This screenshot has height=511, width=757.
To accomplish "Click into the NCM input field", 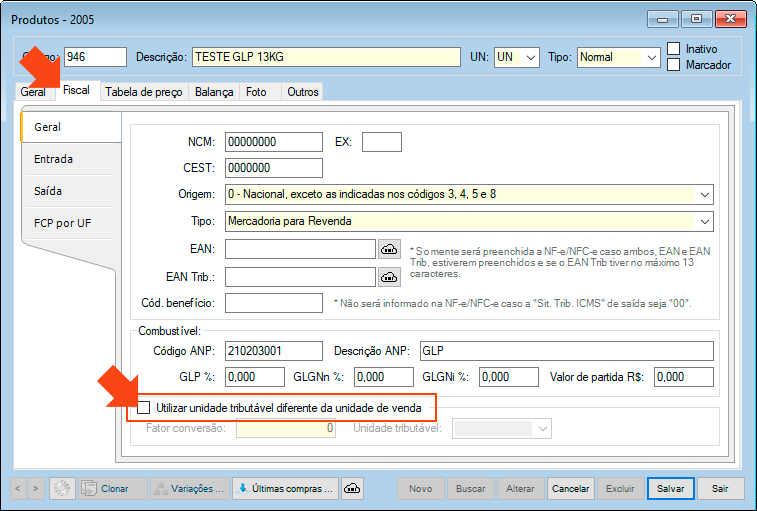I will pyautogui.click(x=274, y=142).
